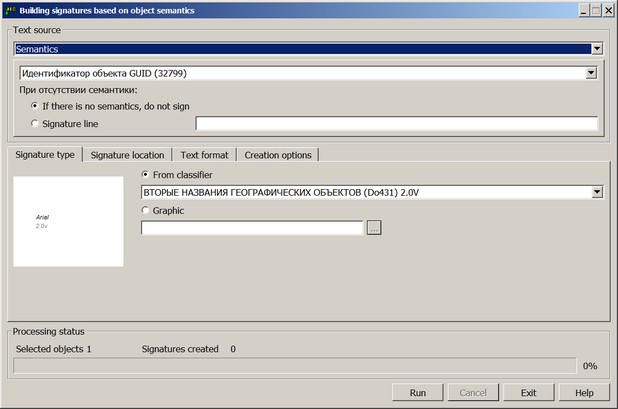618x409 pixels.
Task: Go to the Creation options tab
Action: (278, 155)
